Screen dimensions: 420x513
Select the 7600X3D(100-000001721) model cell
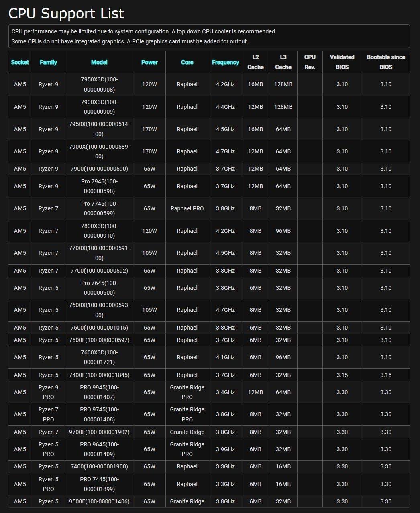point(99,357)
